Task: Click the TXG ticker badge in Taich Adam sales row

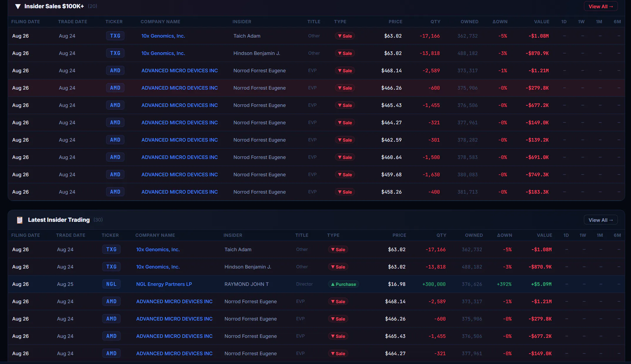Action: tap(115, 36)
